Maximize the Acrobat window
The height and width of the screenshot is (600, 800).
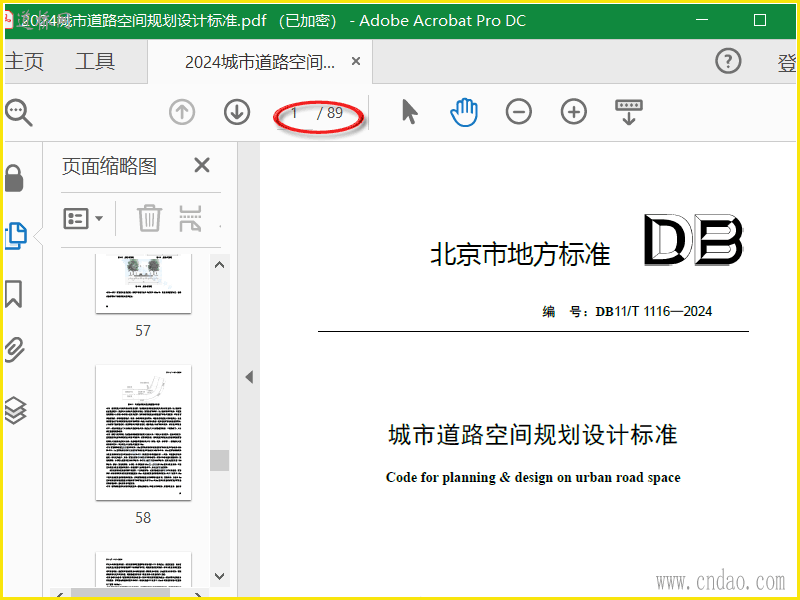(x=760, y=20)
